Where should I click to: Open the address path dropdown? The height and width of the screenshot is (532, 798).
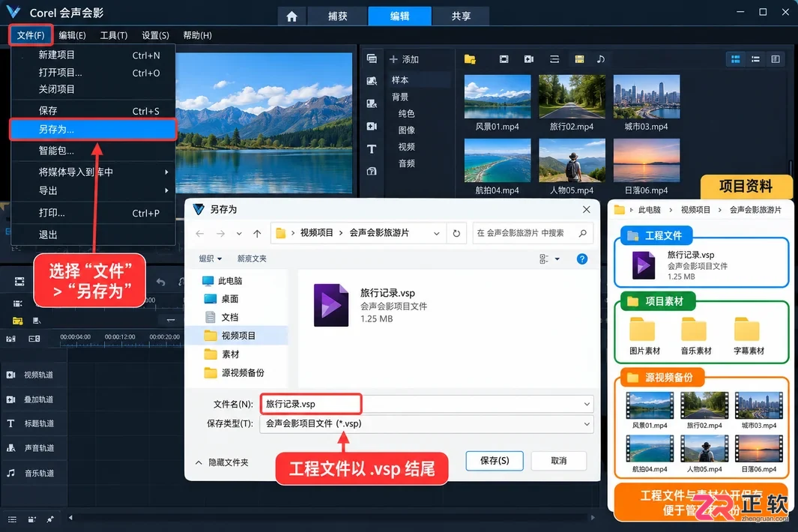tap(436, 234)
